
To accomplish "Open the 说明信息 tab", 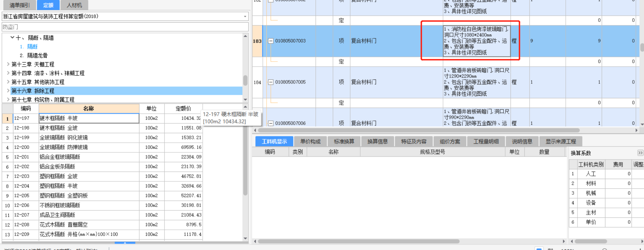I will pos(522,142).
